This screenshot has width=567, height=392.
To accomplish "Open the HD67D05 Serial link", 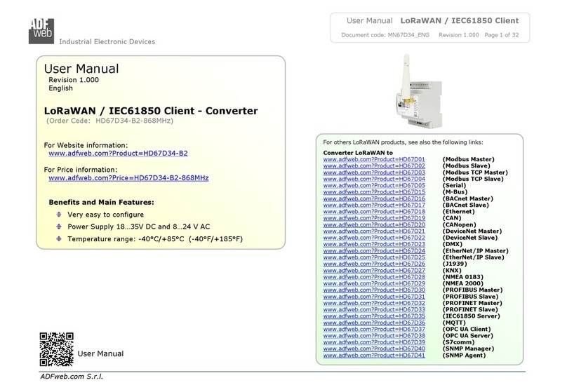I will pos(374,185).
